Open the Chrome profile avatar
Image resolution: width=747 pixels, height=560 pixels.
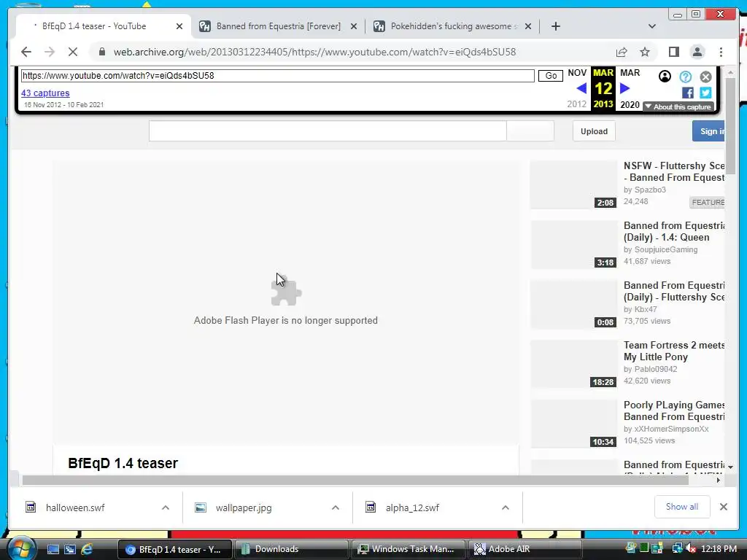(x=697, y=52)
